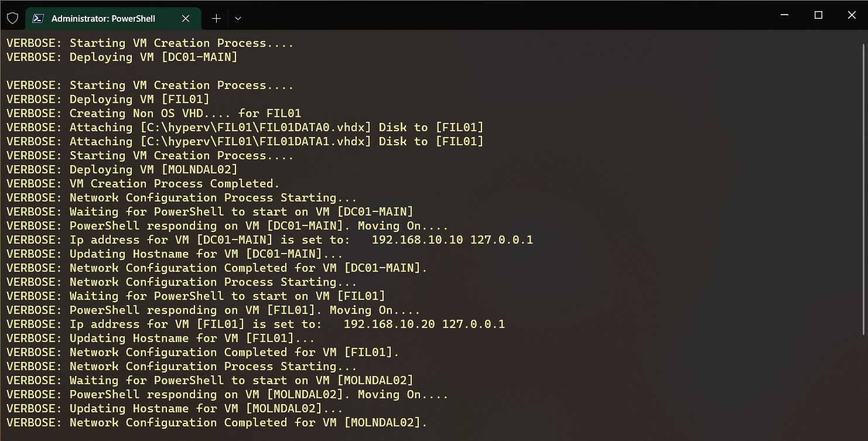Click the line Deploying VM [MOLNDAL02]
Image resolution: width=868 pixels, height=441 pixels.
(x=122, y=169)
